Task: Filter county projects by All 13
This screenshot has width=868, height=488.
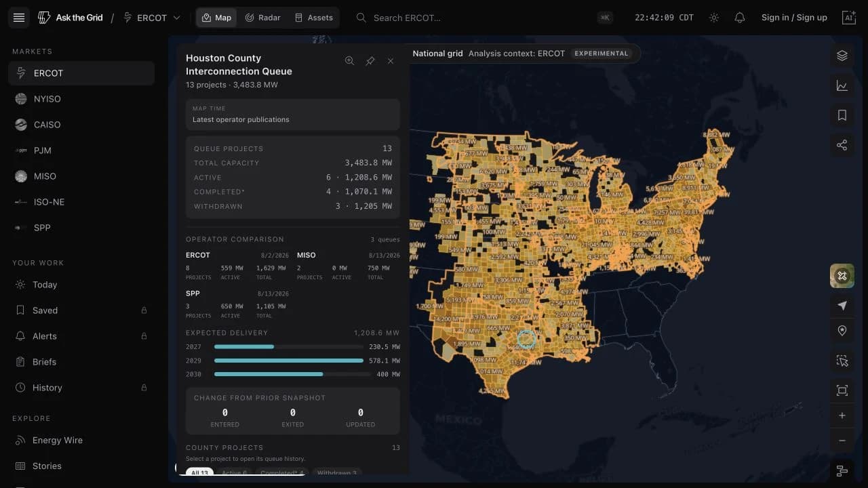Action: tap(199, 472)
